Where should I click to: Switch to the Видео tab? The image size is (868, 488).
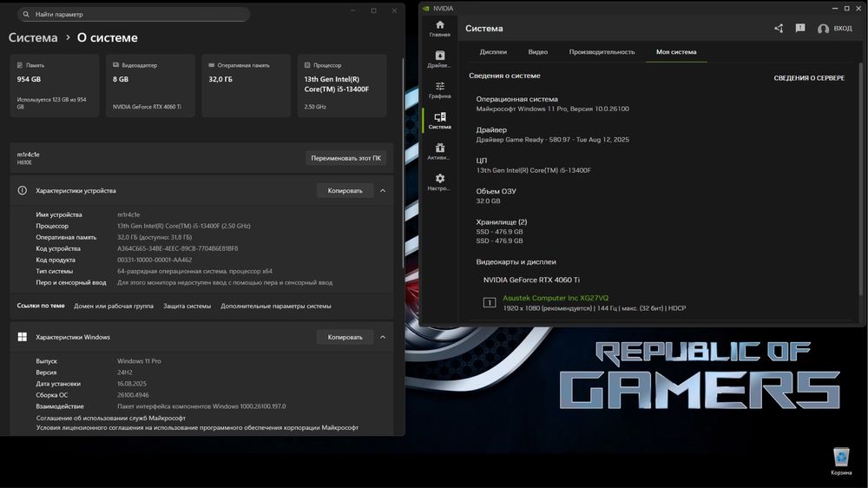(537, 52)
